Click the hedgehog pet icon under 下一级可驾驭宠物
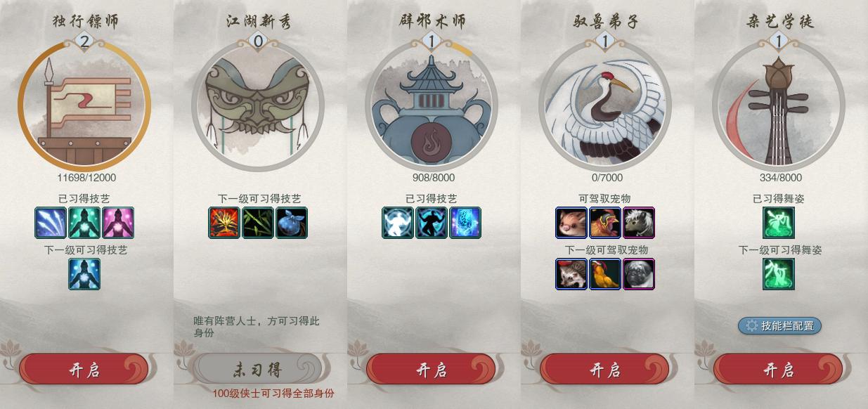The width and height of the screenshot is (868, 409). pos(571,274)
